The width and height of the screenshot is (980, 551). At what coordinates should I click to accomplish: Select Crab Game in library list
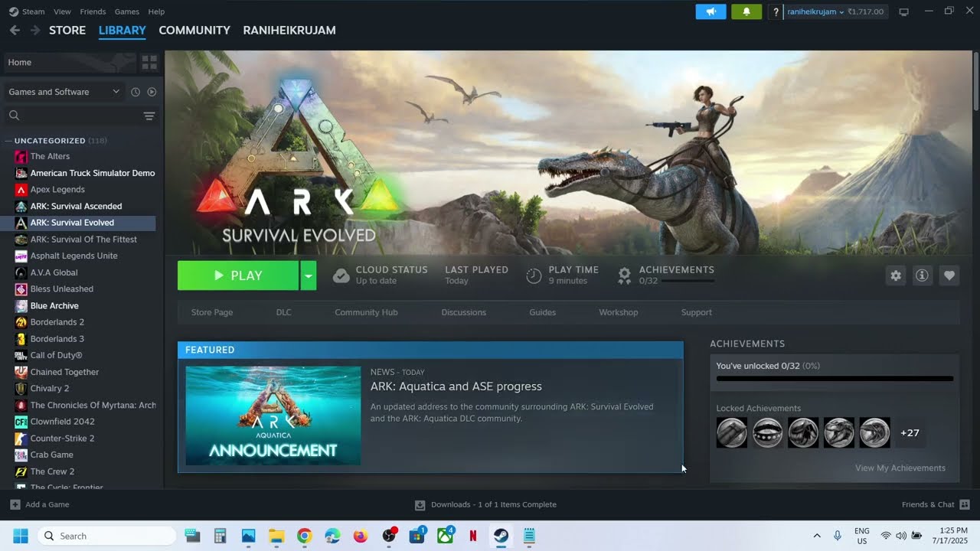[x=51, y=455]
